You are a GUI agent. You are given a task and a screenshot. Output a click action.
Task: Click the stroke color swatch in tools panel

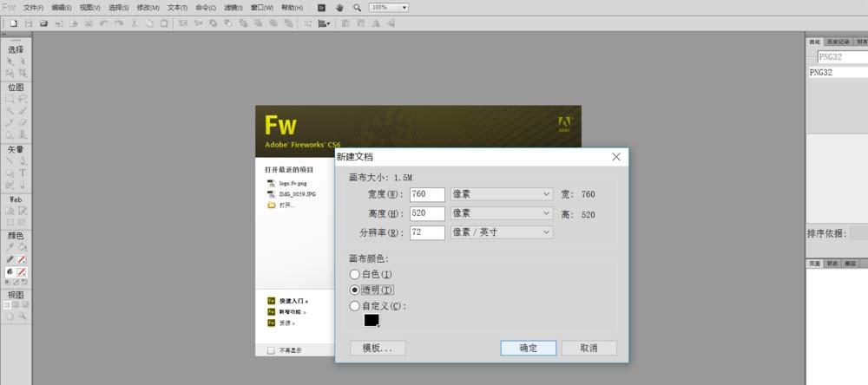click(x=21, y=259)
